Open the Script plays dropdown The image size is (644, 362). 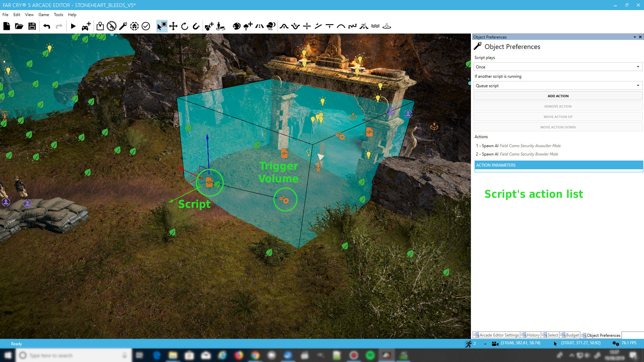click(558, 67)
